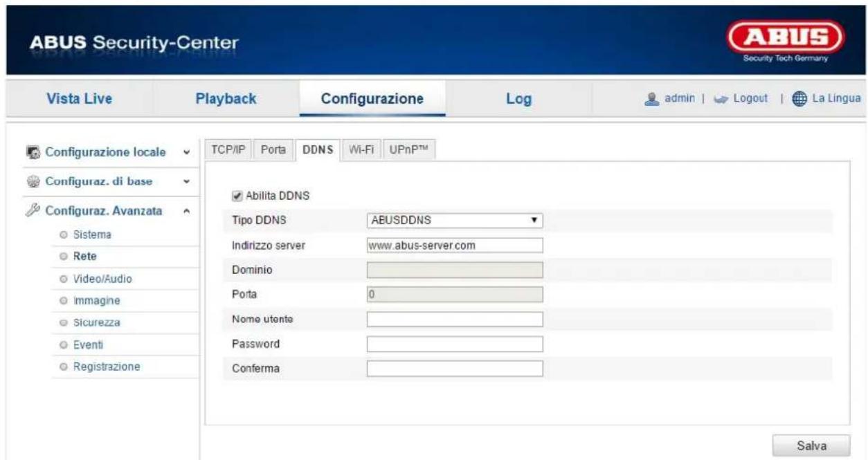The image size is (868, 460).
Task: Click the Configurazione locale monitor icon
Action: (x=33, y=151)
